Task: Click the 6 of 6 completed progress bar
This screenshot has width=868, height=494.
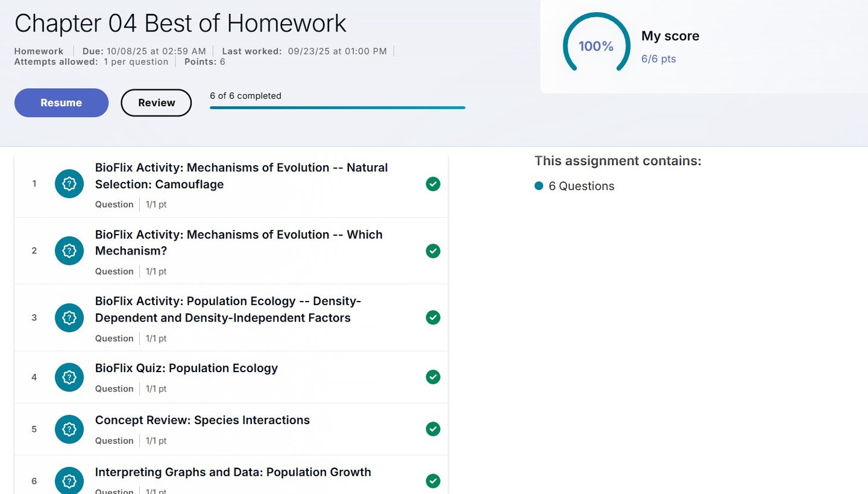Action: (x=338, y=107)
